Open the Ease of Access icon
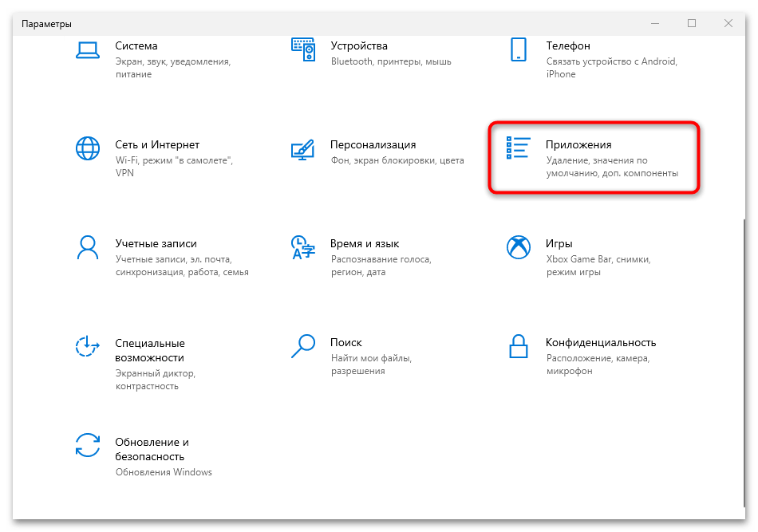This screenshot has width=758, height=532. coord(88,346)
